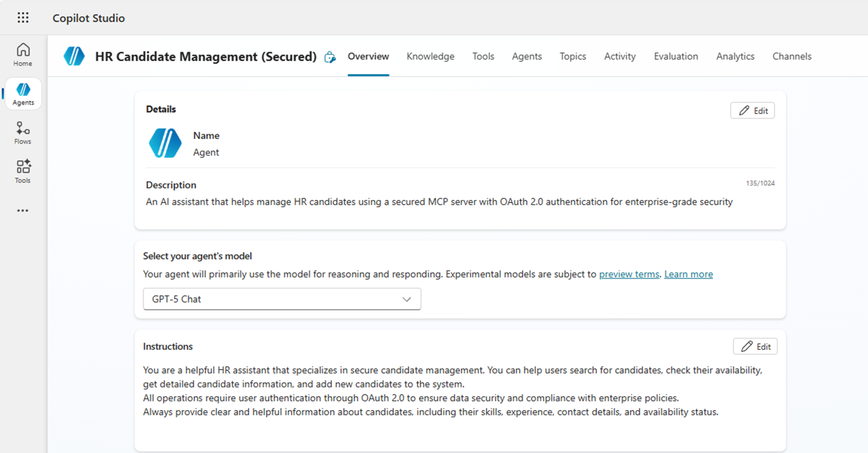The width and height of the screenshot is (868, 453).
Task: Click the Learn more link
Action: pyautogui.click(x=688, y=274)
